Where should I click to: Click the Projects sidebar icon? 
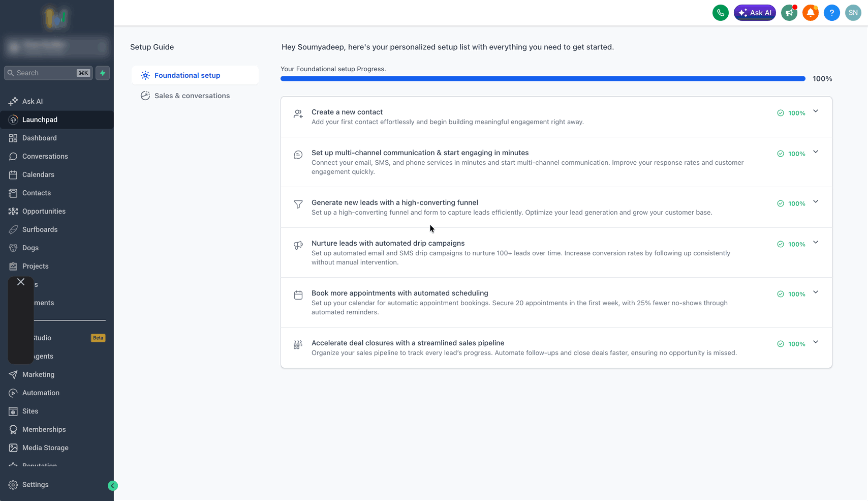click(13, 266)
